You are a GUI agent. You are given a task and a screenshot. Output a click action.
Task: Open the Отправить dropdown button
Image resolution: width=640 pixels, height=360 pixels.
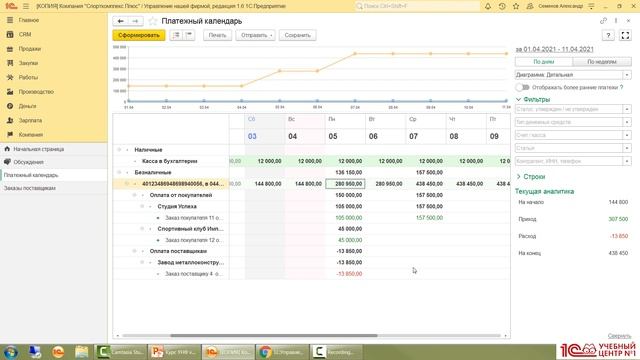tap(256, 36)
